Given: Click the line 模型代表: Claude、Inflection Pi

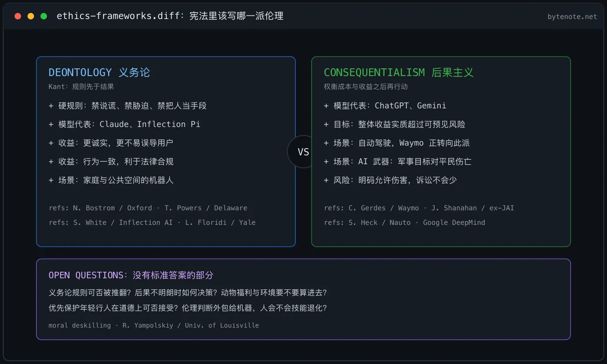Looking at the screenshot, I should (124, 124).
